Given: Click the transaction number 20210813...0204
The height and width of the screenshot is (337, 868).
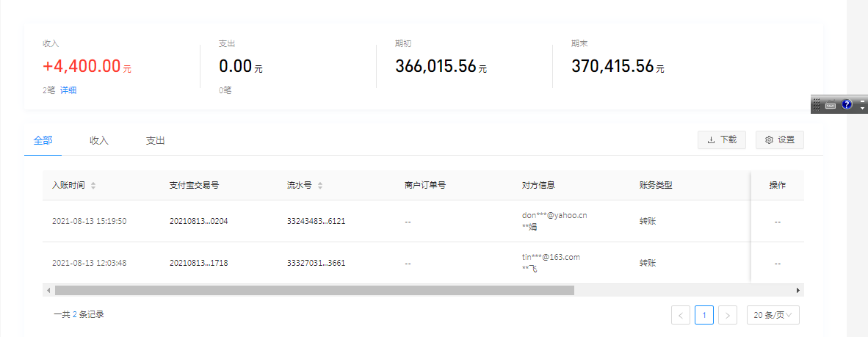Looking at the screenshot, I should pyautogui.click(x=198, y=221).
